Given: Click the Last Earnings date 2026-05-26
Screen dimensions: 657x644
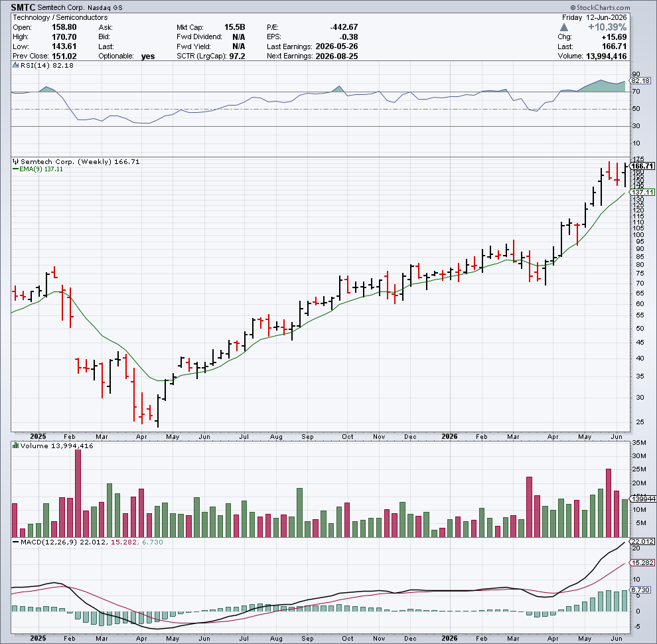Looking at the screenshot, I should (x=337, y=46).
